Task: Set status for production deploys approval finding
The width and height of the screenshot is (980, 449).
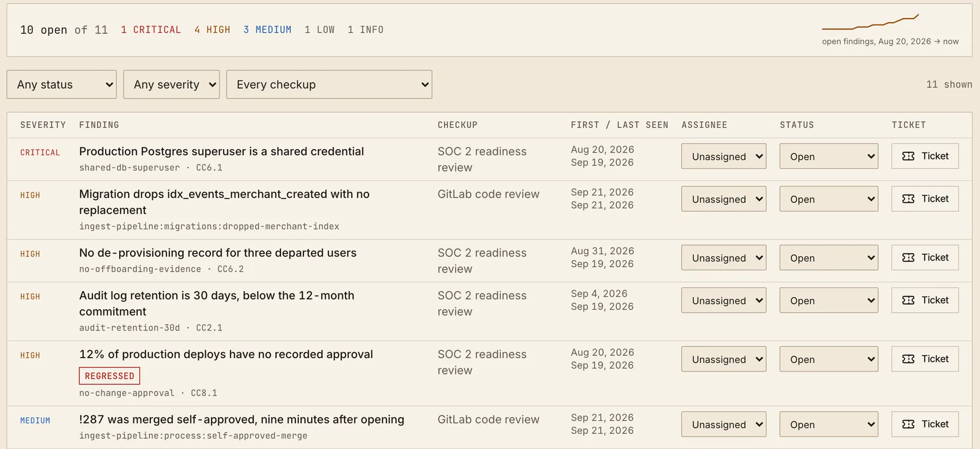Action: pyautogui.click(x=829, y=359)
